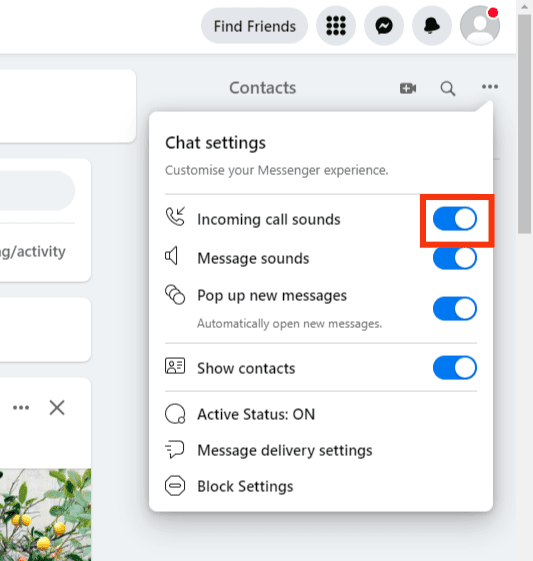Click the Pop up new messages bubbles icon
This screenshot has height=561, width=533.
pyautogui.click(x=175, y=294)
